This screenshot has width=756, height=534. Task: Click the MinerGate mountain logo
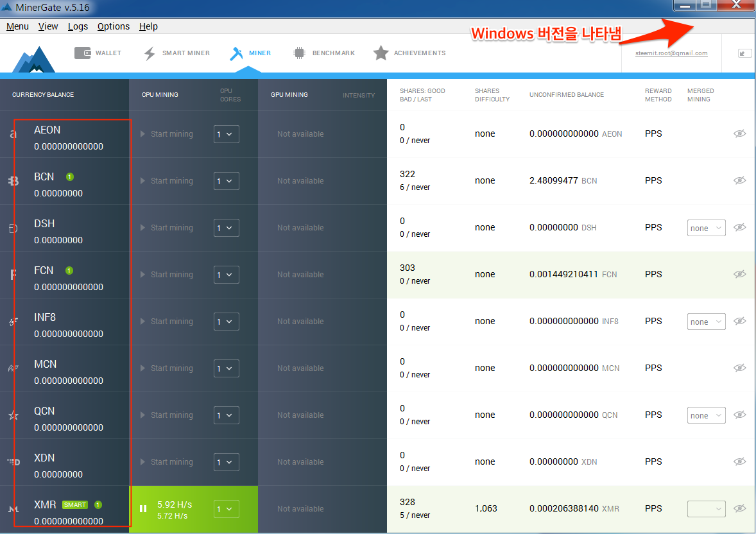[x=34, y=60]
